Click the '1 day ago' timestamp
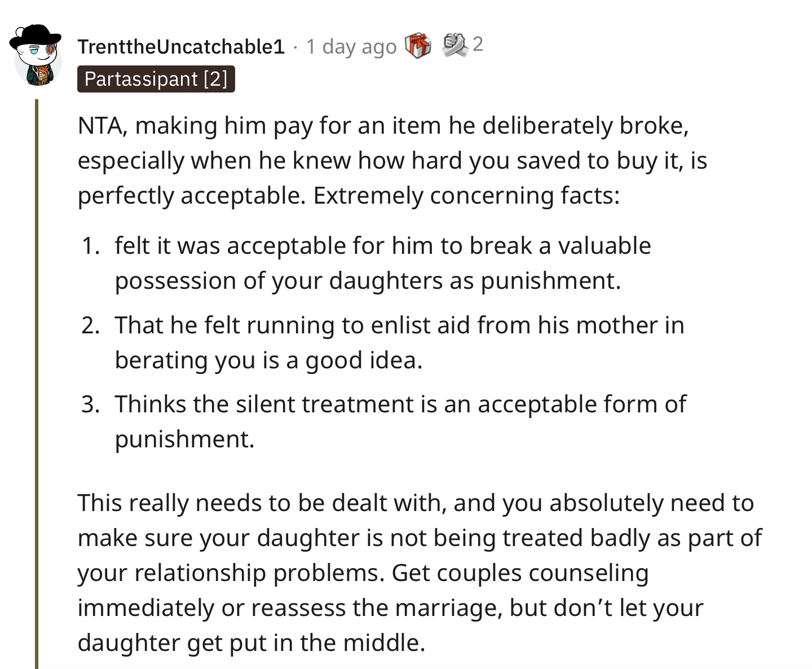Screen dimensions: 812x669 [351, 47]
